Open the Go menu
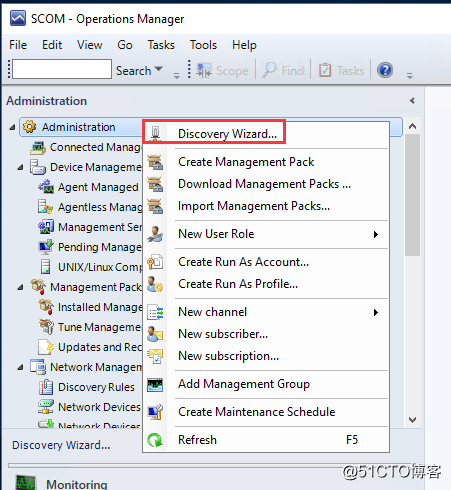This screenshot has width=451, height=490. [x=125, y=45]
